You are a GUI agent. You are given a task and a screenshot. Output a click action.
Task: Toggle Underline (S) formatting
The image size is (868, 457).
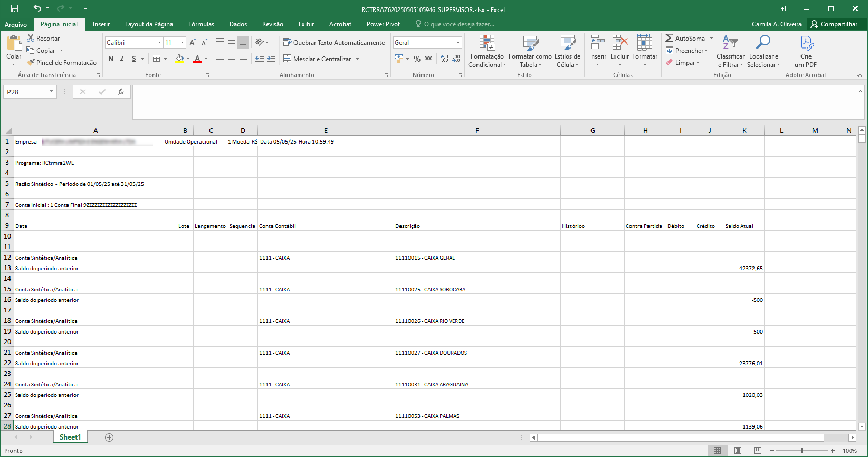pos(134,59)
